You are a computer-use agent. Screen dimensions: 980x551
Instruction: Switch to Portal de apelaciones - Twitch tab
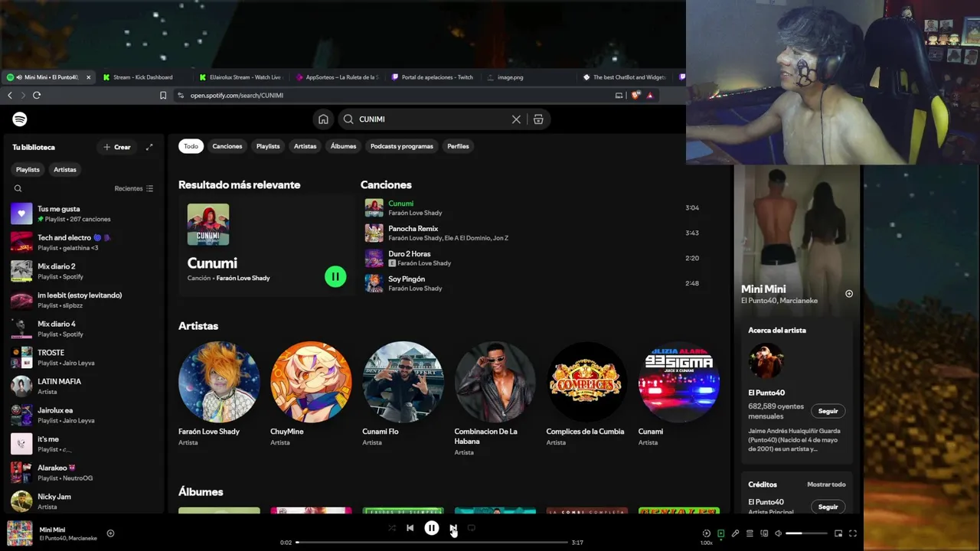(x=436, y=77)
